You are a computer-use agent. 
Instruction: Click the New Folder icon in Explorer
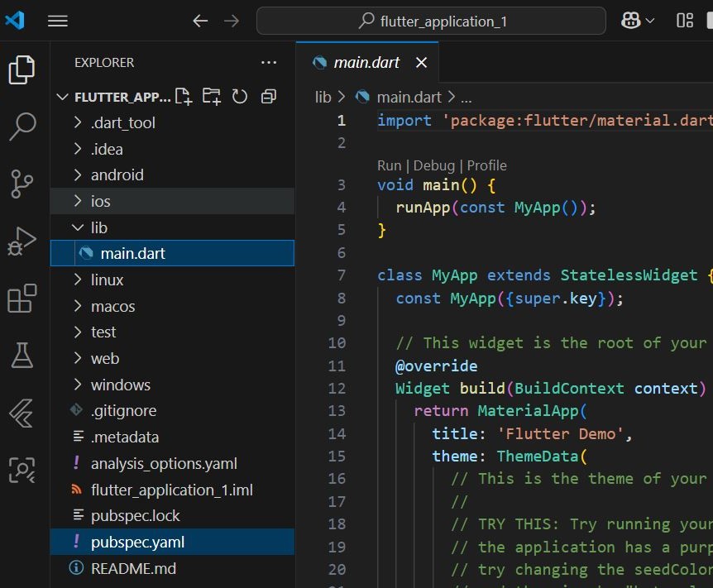pyautogui.click(x=212, y=97)
